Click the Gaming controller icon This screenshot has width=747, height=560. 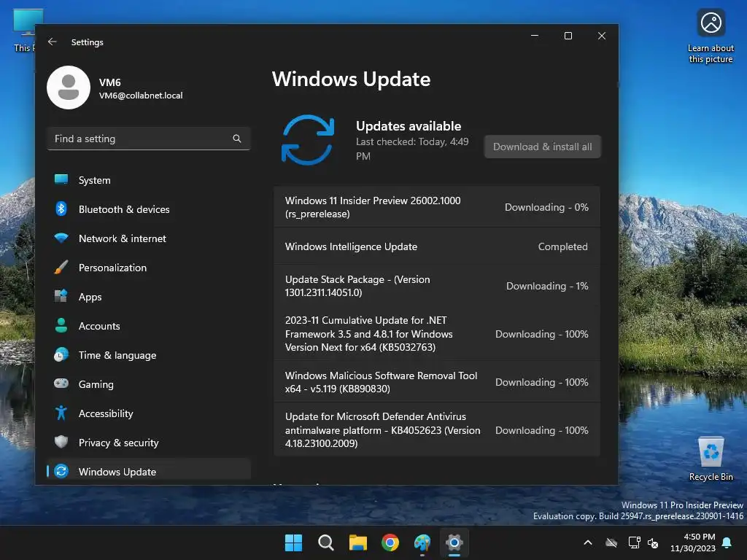(x=61, y=384)
